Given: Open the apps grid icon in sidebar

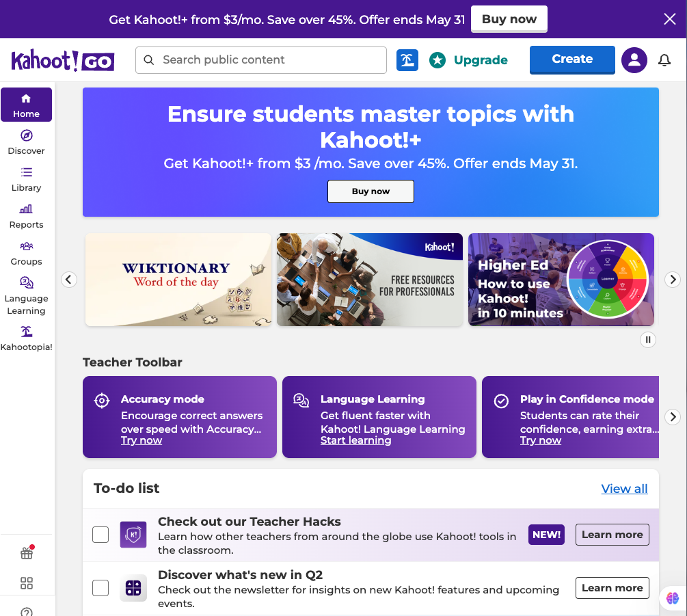Looking at the screenshot, I should point(26,583).
